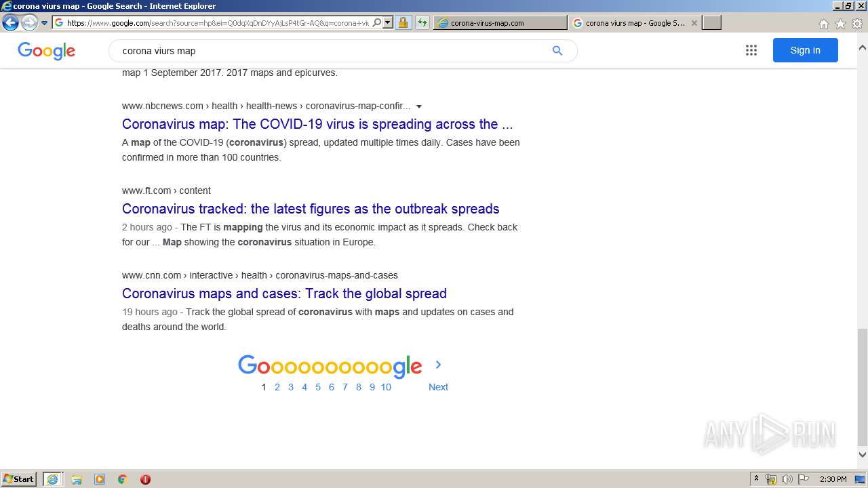Launch Chrome from the taskbar

click(122, 479)
